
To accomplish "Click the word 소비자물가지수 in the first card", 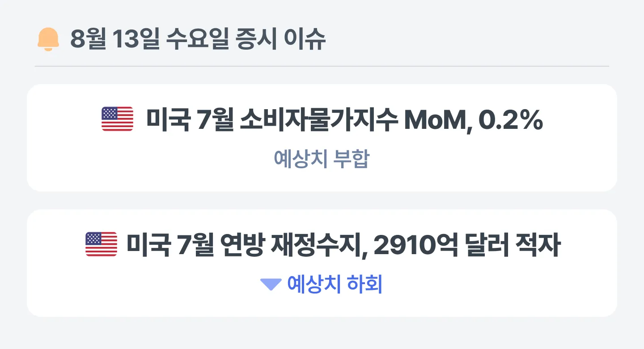I will (x=318, y=119).
